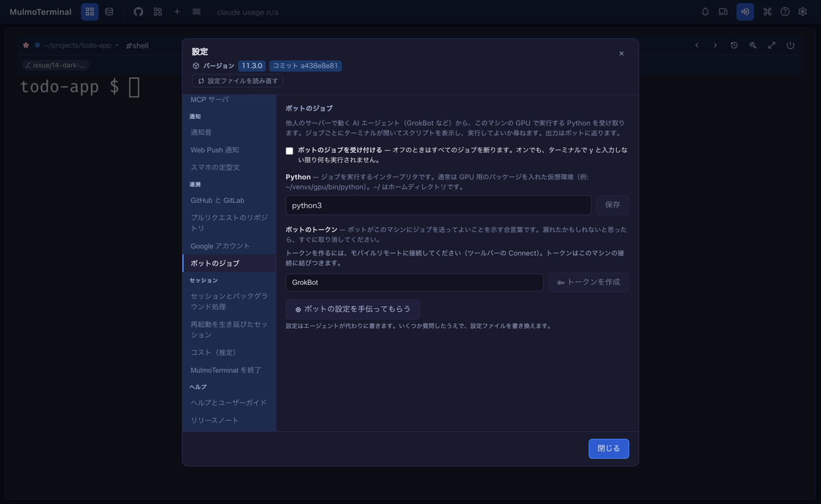
Task: Select the shell label with rocket icon
Action: [137, 45]
